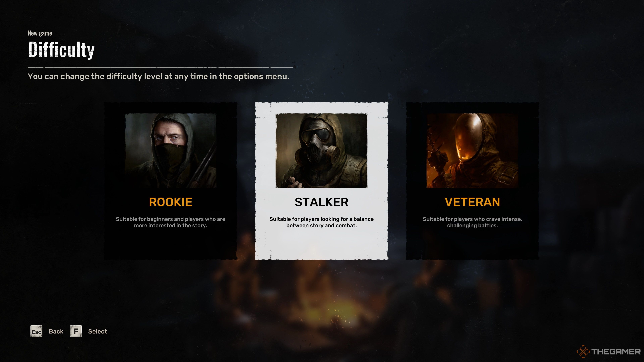644x362 pixels.
Task: Click the STALKER character portrait thumbnail
Action: [321, 150]
